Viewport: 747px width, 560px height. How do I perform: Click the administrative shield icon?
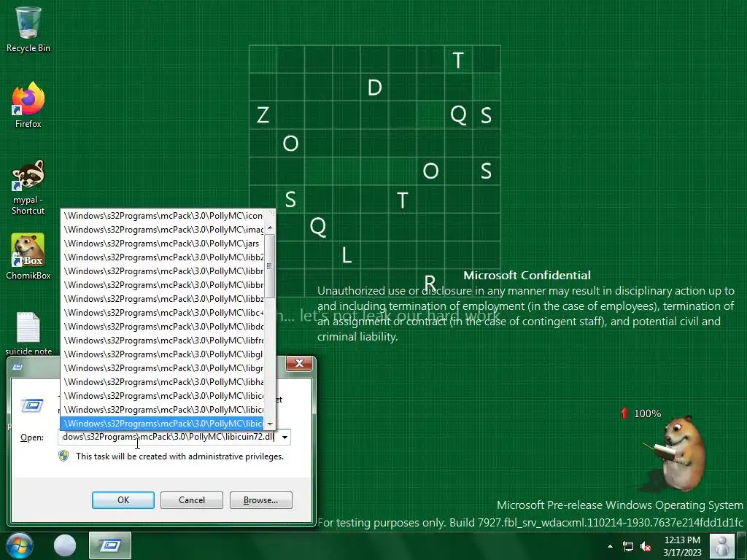coord(63,456)
